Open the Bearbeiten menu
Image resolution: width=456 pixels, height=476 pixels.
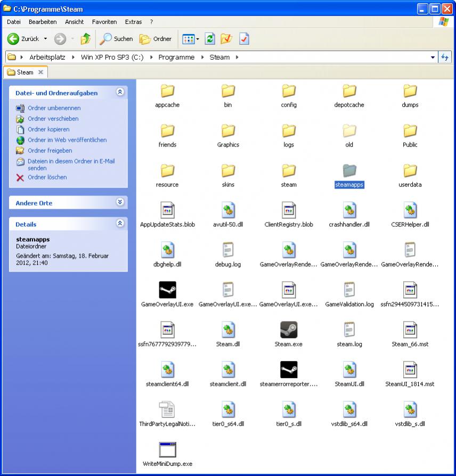pyautogui.click(x=43, y=22)
